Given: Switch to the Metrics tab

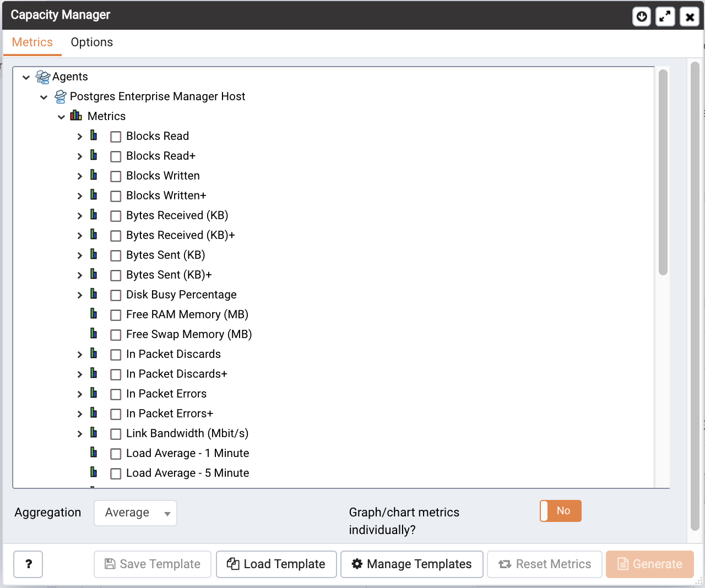Looking at the screenshot, I should (x=32, y=42).
